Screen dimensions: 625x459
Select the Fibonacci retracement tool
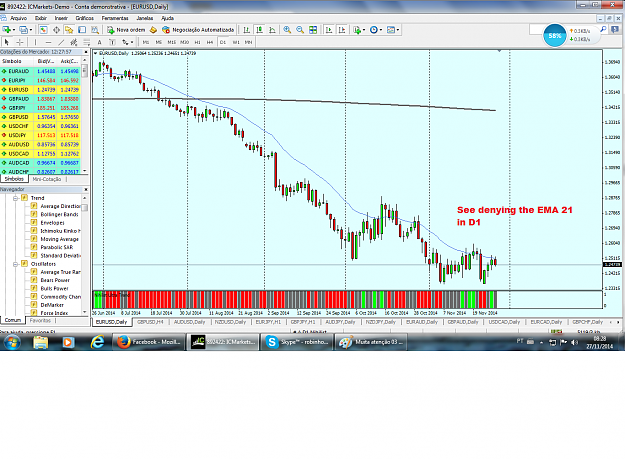(86, 42)
